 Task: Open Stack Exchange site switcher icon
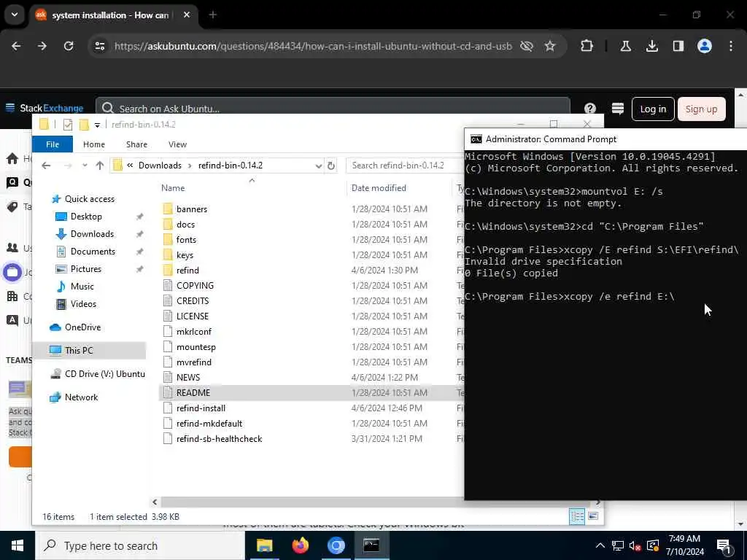(617, 109)
